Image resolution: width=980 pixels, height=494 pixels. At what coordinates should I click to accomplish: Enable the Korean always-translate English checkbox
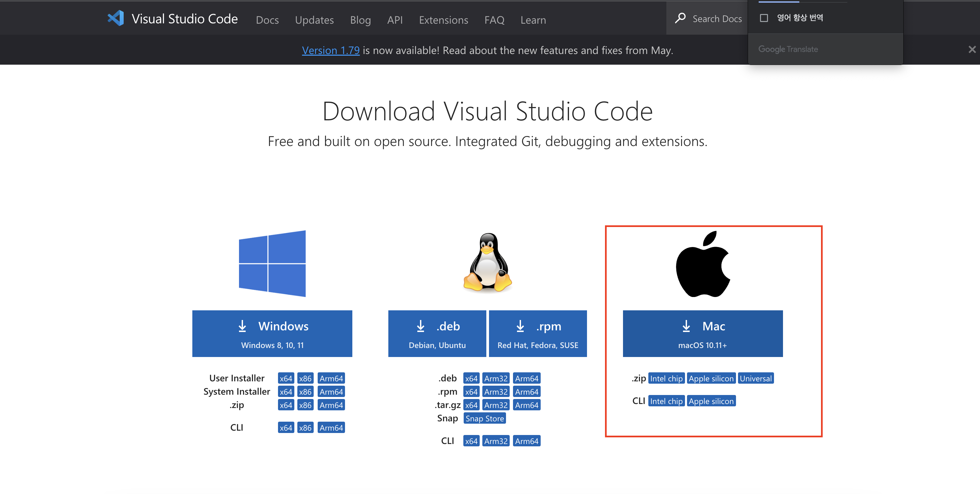pos(764,18)
